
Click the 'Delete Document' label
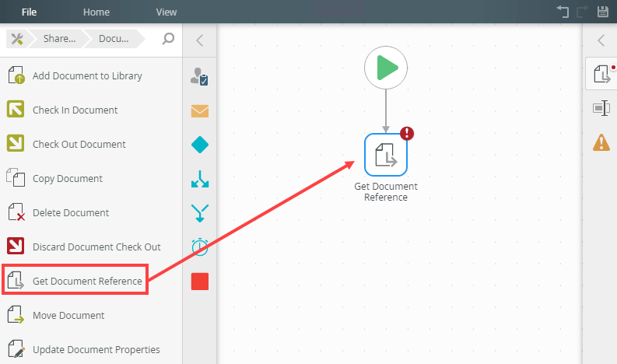coord(71,213)
